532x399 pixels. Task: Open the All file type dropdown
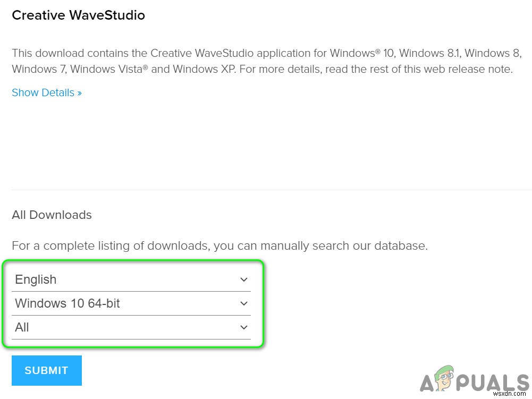click(131, 327)
